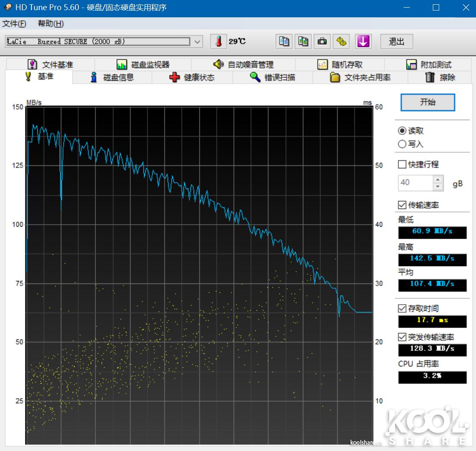Screen dimensions: 476x451
Task: Click the thermometer temperature icon
Action: click(x=218, y=41)
